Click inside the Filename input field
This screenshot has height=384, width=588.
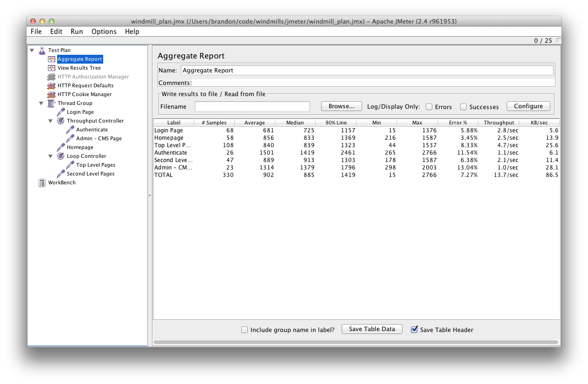click(x=252, y=106)
